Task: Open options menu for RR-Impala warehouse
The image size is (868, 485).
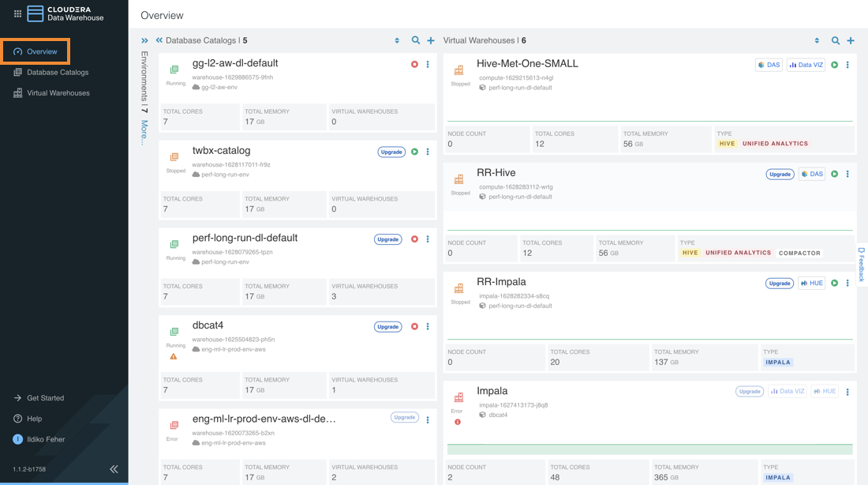Action: [x=847, y=283]
